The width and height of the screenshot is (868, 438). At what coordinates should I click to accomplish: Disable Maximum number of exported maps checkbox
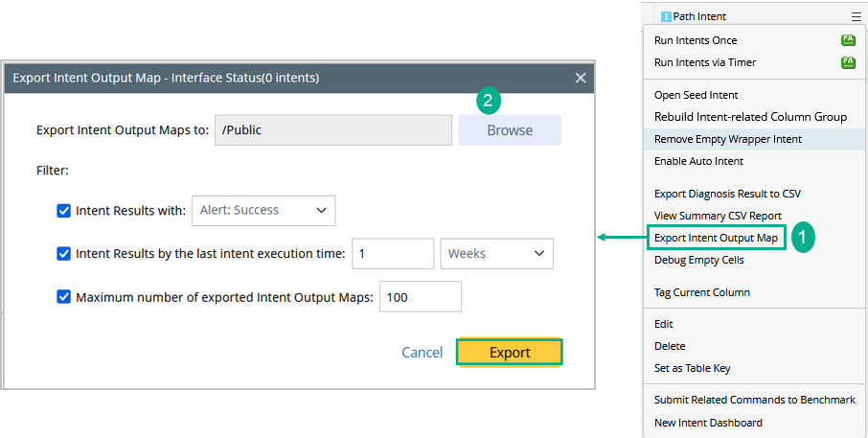(x=64, y=297)
